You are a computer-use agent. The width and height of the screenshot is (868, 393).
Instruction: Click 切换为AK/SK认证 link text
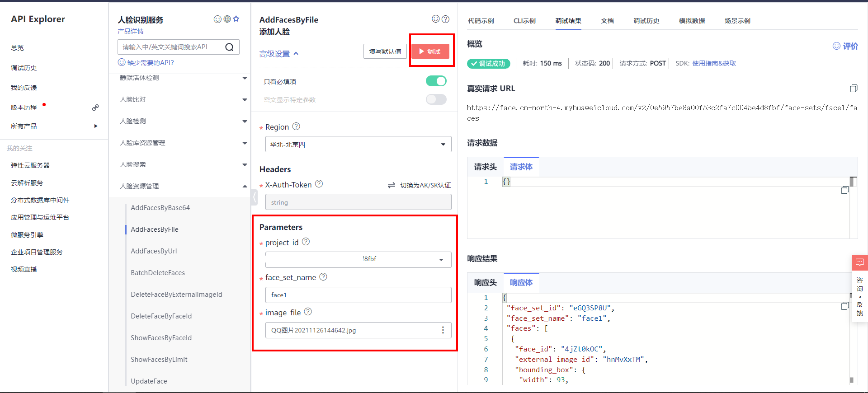pos(425,185)
